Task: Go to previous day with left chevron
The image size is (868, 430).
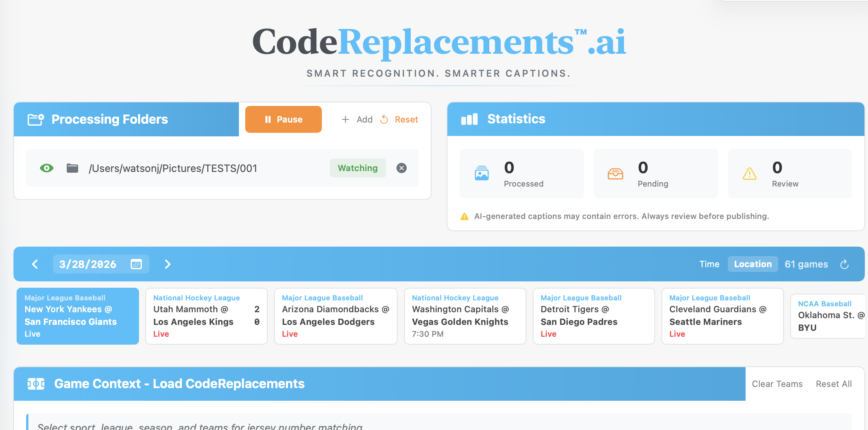Action: pos(35,264)
